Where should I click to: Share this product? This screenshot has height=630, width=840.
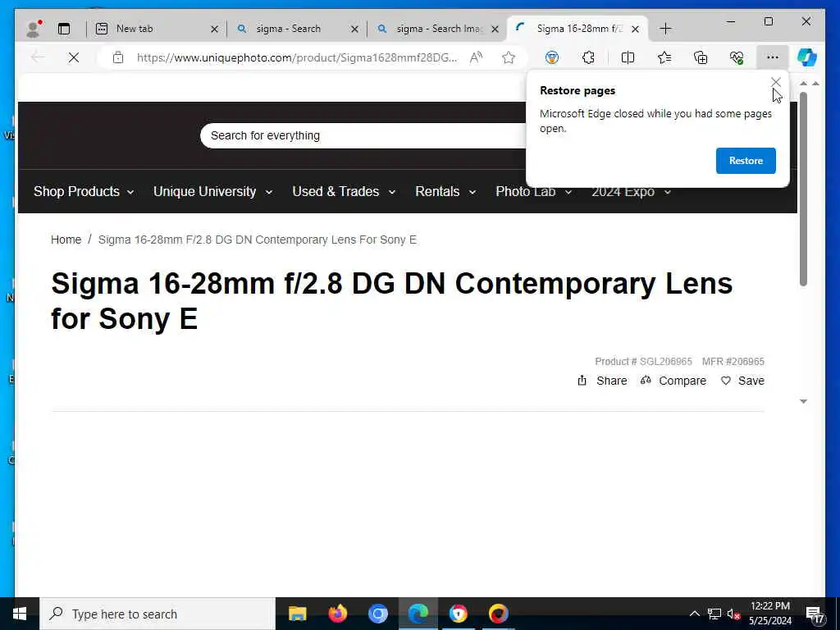coord(602,381)
